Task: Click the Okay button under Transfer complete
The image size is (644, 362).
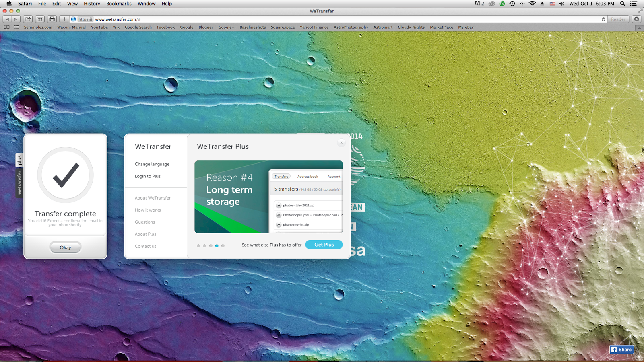Action: coord(65,247)
